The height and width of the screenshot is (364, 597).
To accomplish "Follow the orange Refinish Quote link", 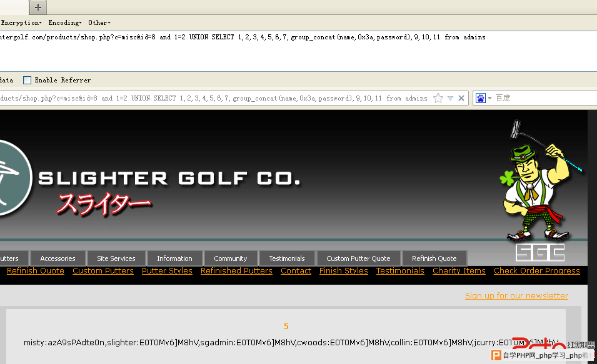I will [x=36, y=271].
